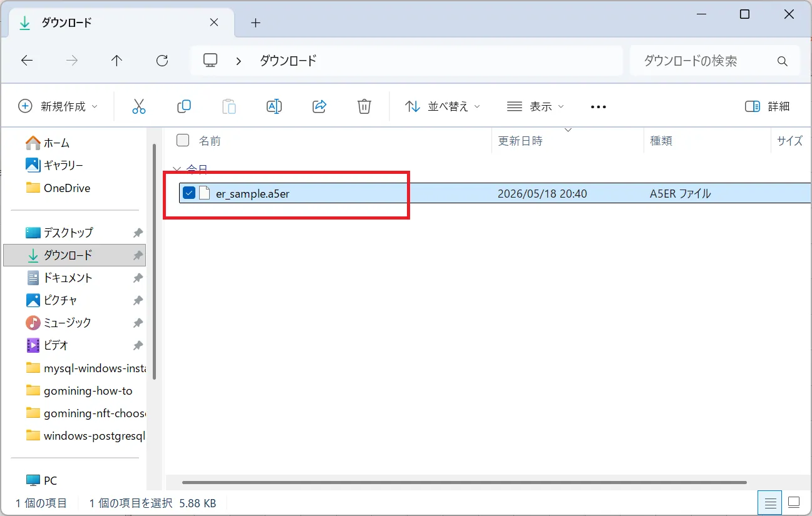812x516 pixels.
Task: Open the 表示 view dropdown
Action: (535, 106)
